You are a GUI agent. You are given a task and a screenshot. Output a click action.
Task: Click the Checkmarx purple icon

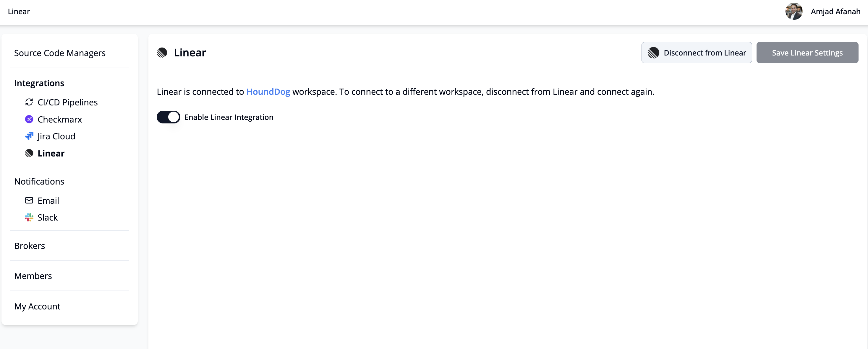click(29, 119)
